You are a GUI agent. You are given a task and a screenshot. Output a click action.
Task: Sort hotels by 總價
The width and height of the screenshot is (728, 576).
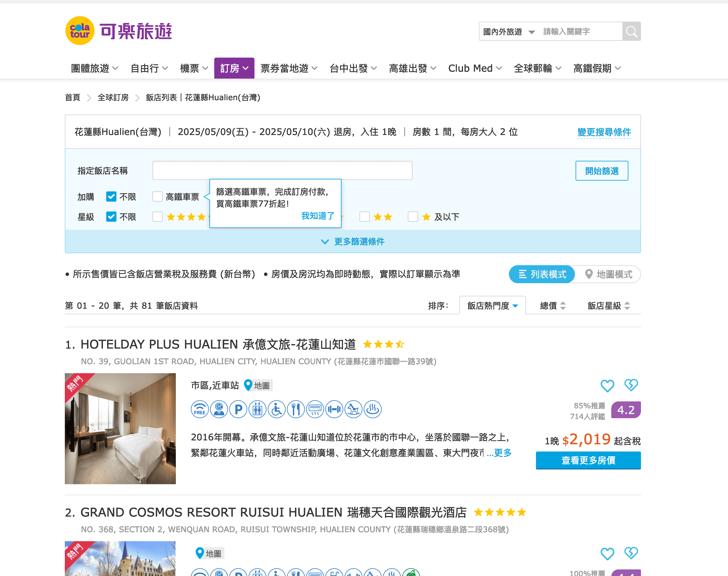tap(552, 305)
